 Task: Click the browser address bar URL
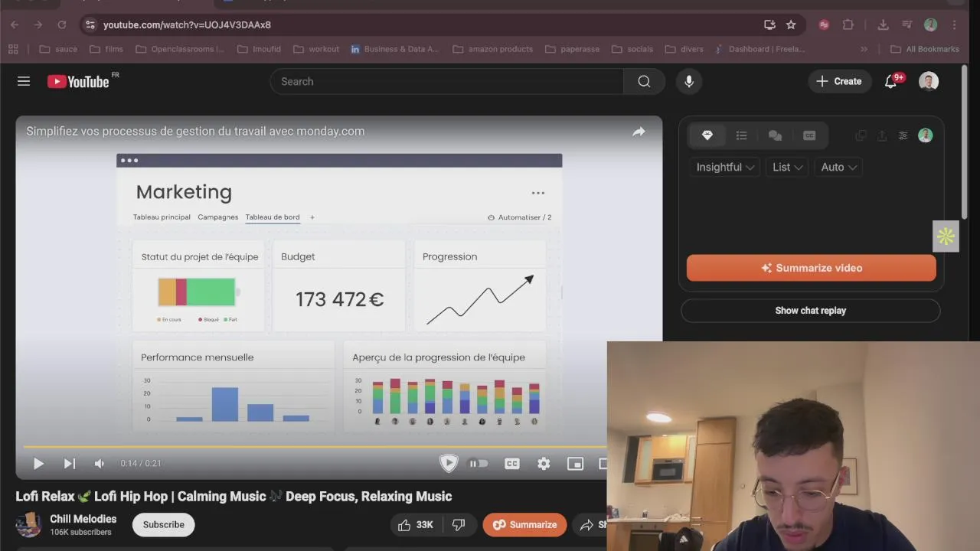pyautogui.click(x=187, y=24)
